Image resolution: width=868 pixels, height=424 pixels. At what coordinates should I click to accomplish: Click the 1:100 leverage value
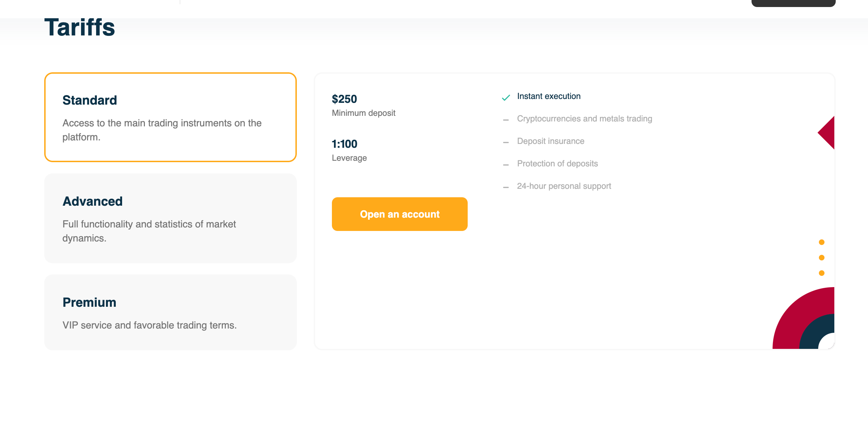[345, 144]
